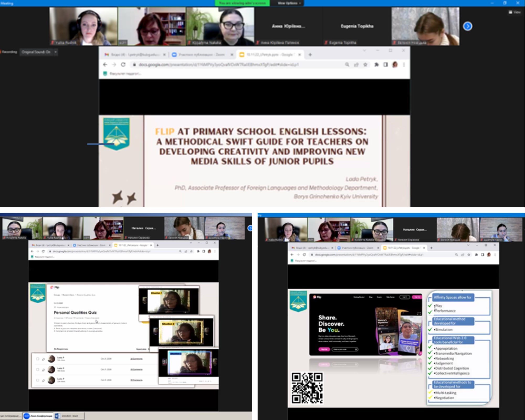Open Chrome profile avatar in top browser
Screen dimensions: 525x420
395,65
